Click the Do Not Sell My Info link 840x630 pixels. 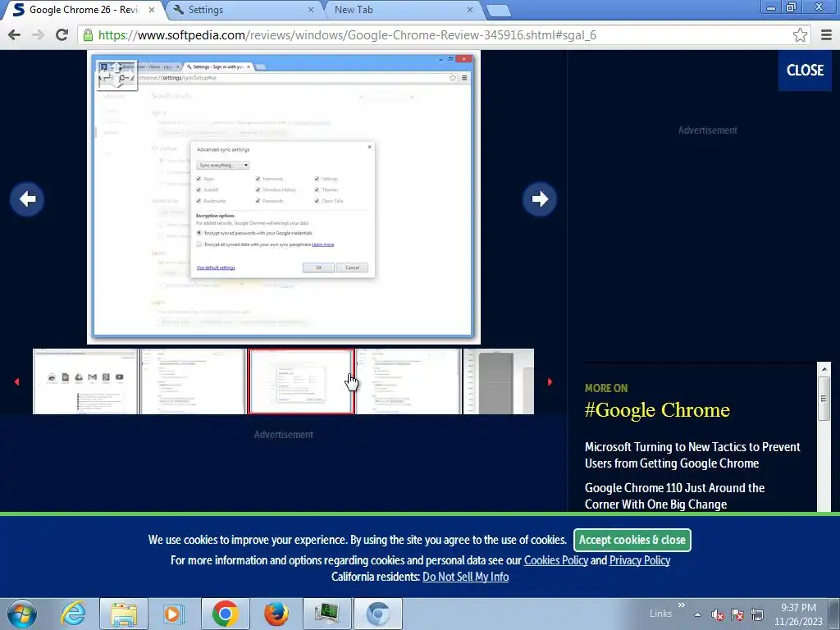(466, 577)
